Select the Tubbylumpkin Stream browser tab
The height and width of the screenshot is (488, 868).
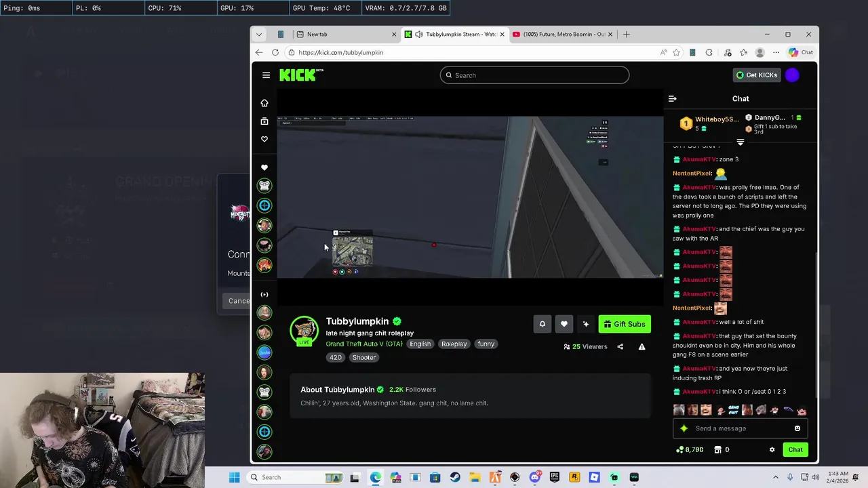454,35
